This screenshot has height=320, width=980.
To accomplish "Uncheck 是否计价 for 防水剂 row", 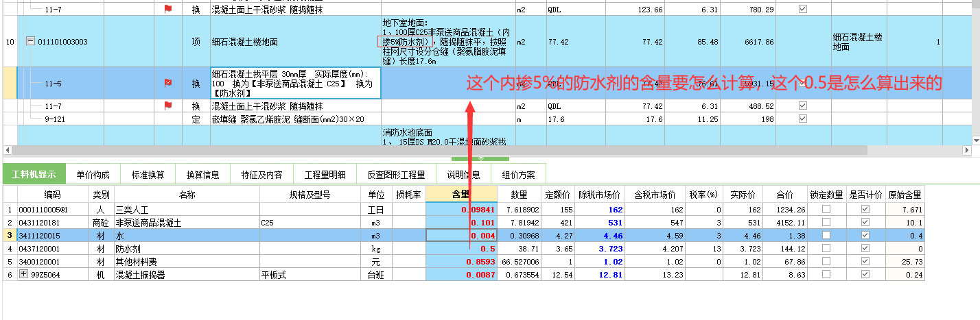I will (x=865, y=248).
